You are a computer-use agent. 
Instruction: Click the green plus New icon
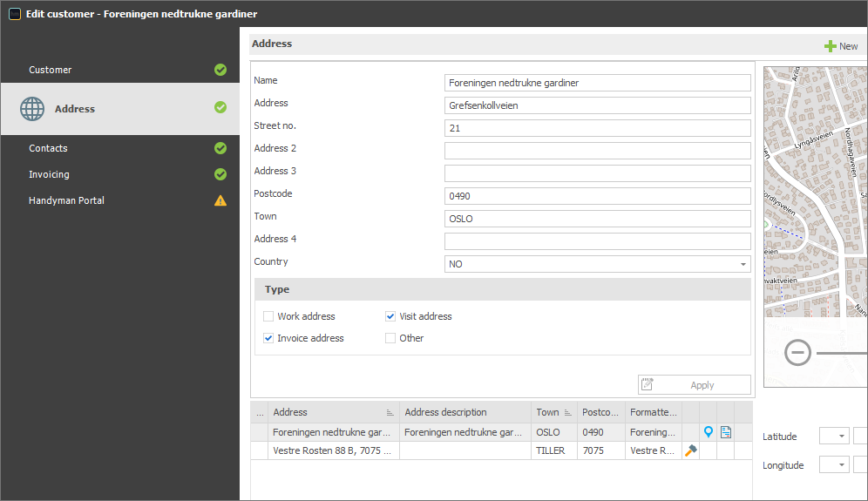[830, 46]
